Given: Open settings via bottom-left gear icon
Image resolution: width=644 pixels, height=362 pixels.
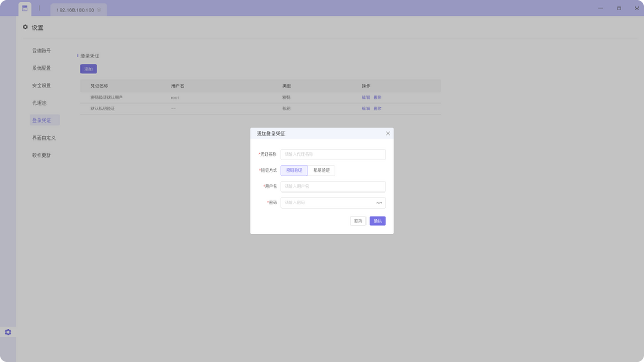Looking at the screenshot, I should [x=8, y=333].
